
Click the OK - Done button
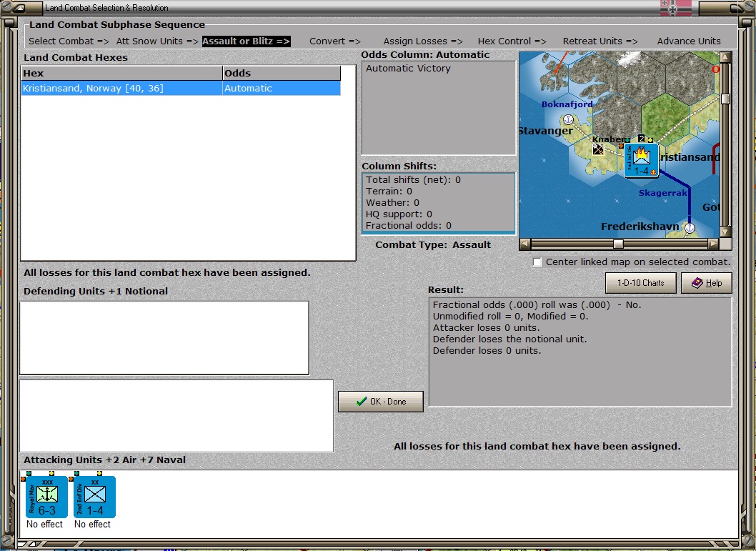click(x=380, y=402)
